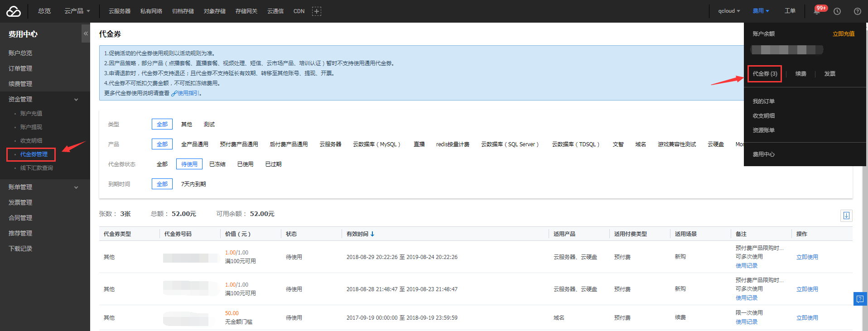Open 对象存储 in top navigation
Viewport: 868px width, 331px height.
coord(215,11)
